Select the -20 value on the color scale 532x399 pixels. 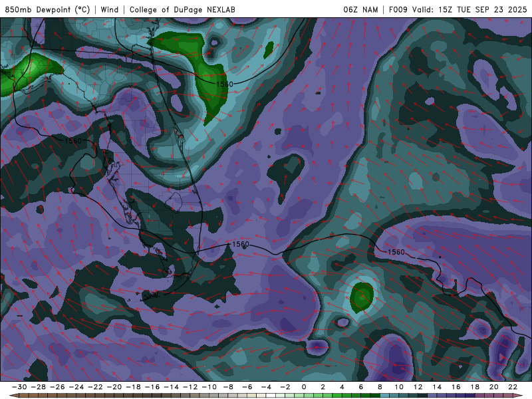tap(114, 387)
